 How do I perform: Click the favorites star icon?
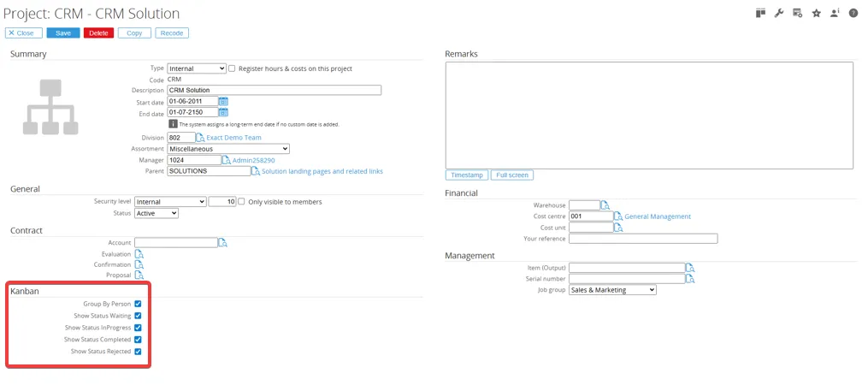pos(816,14)
